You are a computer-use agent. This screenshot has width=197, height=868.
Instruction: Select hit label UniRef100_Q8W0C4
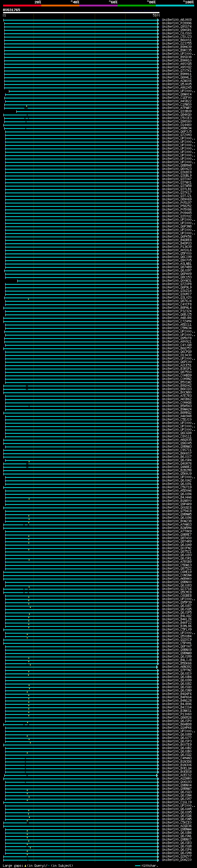pos(177,94)
